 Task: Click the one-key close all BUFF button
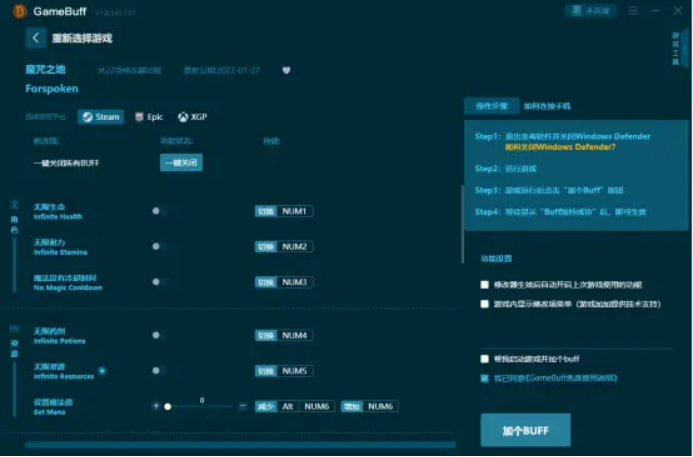pos(181,163)
